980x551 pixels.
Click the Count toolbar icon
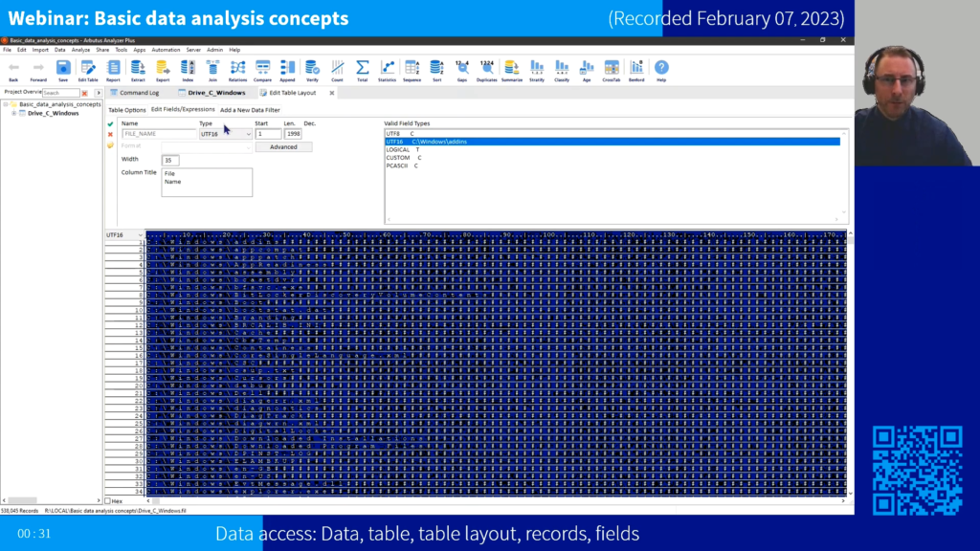pyautogui.click(x=338, y=71)
